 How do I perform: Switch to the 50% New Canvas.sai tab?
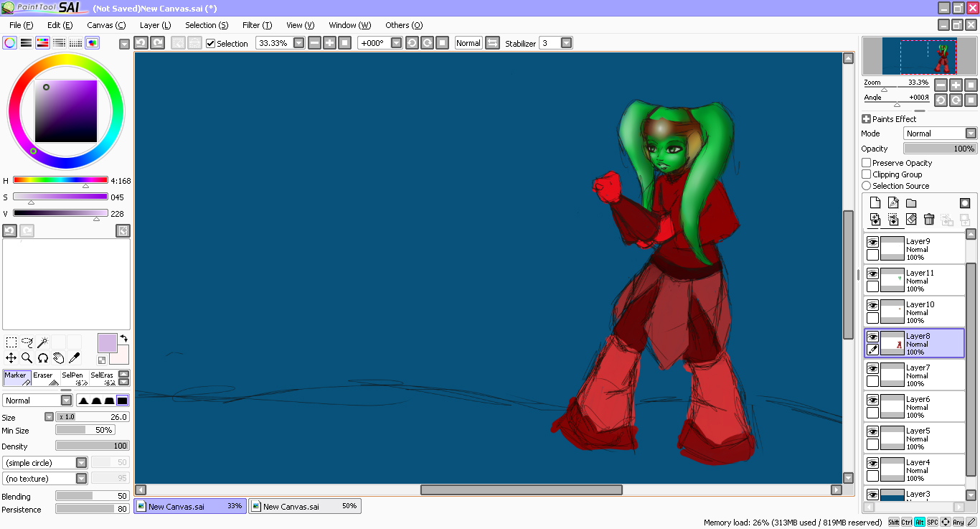click(x=305, y=506)
